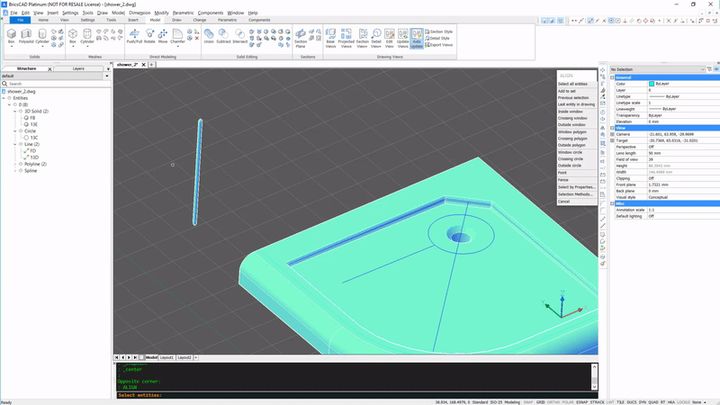Apply the Union solid editing tool

tap(208, 36)
